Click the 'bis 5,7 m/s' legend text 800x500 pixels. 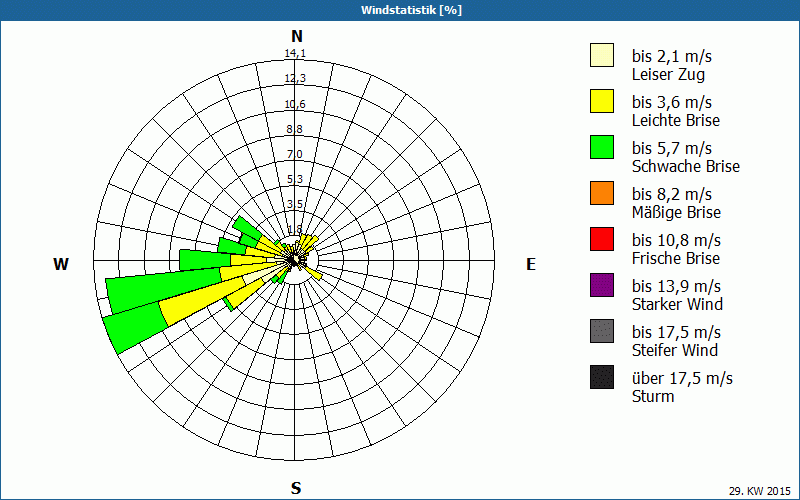coord(671,148)
